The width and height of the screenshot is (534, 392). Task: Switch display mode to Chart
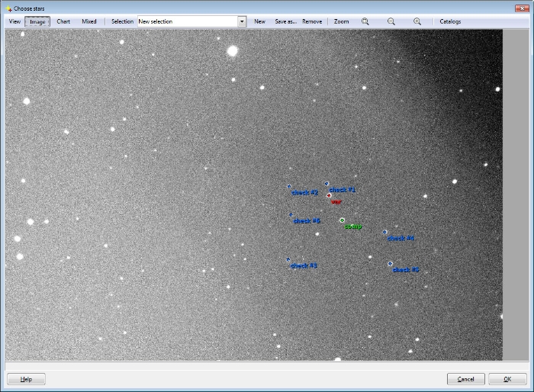tap(63, 21)
